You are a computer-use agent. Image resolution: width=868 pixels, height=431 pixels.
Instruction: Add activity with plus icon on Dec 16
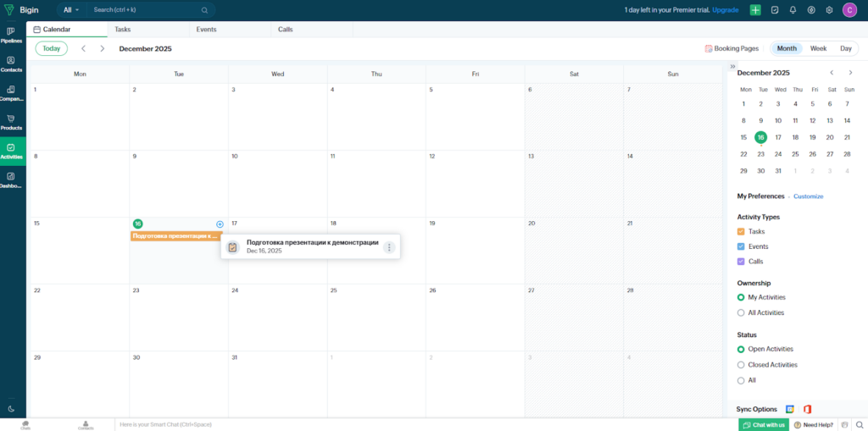[x=220, y=224]
